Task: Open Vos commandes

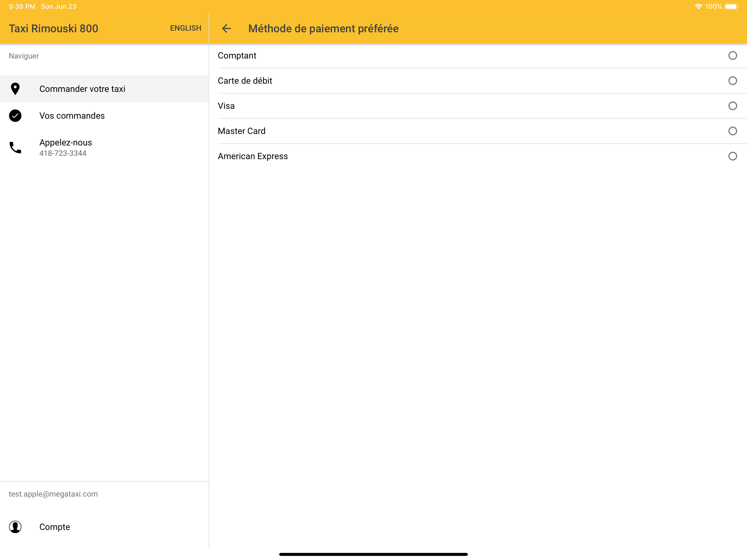Action: (x=104, y=115)
